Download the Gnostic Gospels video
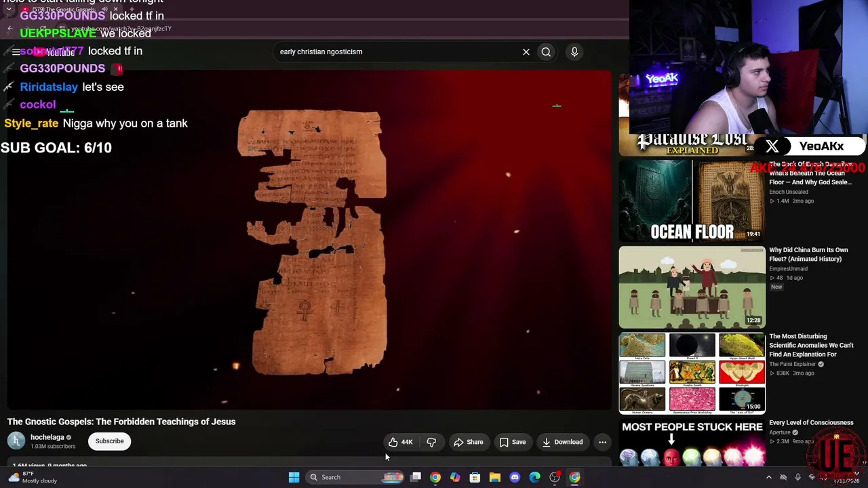 [562, 442]
